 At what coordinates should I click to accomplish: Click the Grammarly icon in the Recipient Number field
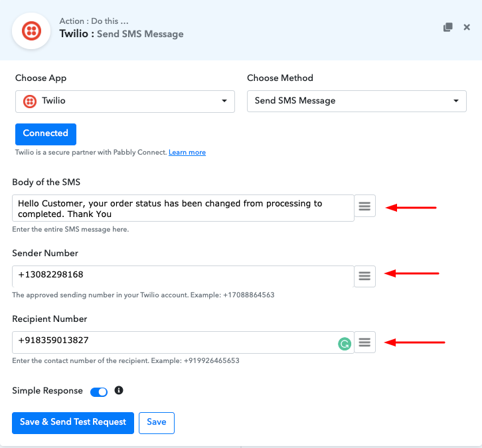click(x=345, y=344)
